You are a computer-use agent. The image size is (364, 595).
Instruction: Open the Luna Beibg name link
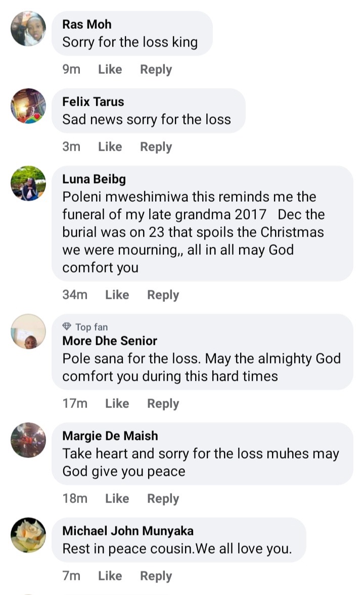94,179
